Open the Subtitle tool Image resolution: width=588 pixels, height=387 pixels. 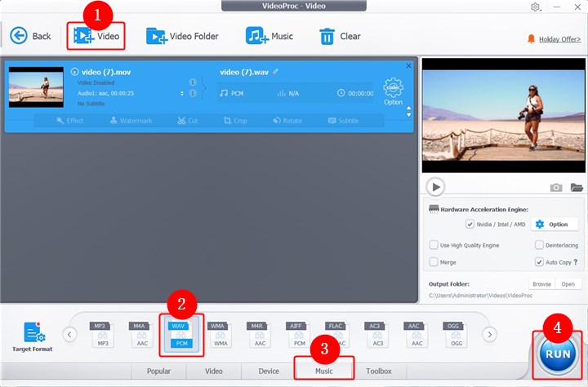click(x=343, y=121)
